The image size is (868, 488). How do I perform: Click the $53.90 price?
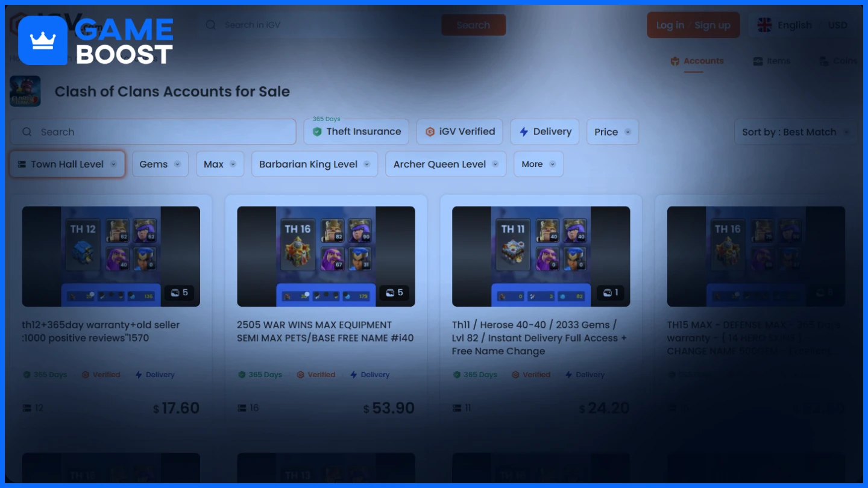pos(389,408)
